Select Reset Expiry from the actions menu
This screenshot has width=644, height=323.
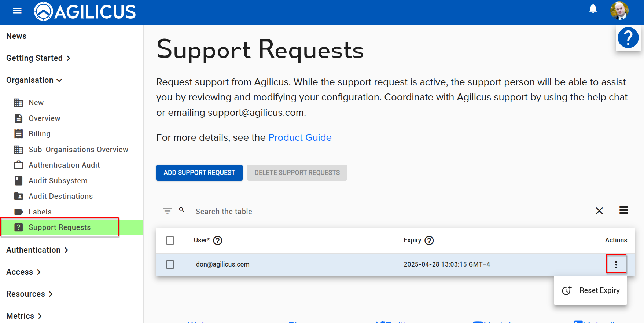tap(590, 290)
